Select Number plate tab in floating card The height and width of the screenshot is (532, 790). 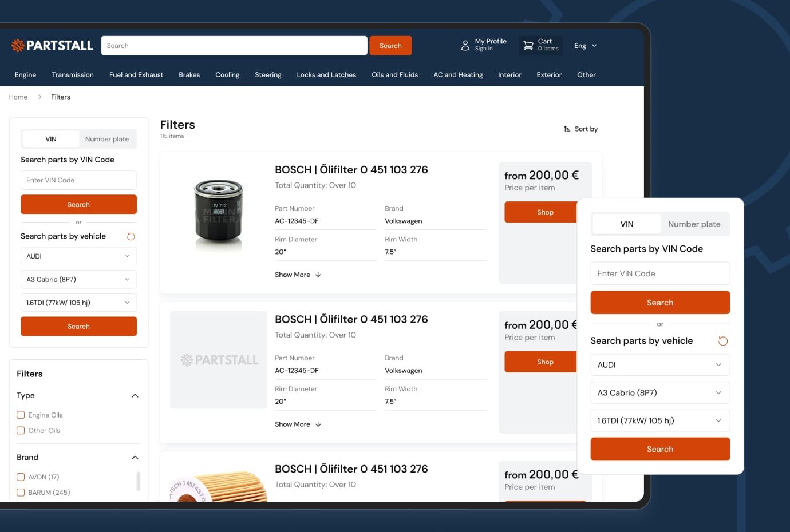pos(694,224)
